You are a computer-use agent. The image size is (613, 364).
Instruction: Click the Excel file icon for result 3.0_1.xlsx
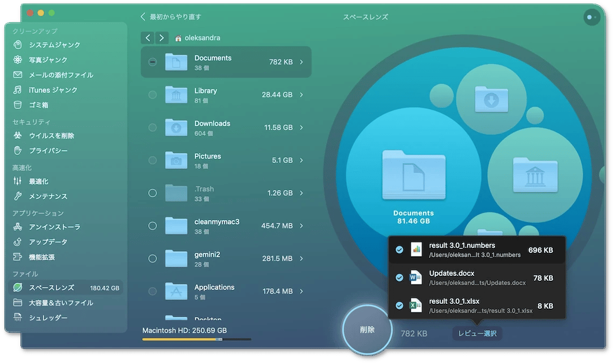416,305
